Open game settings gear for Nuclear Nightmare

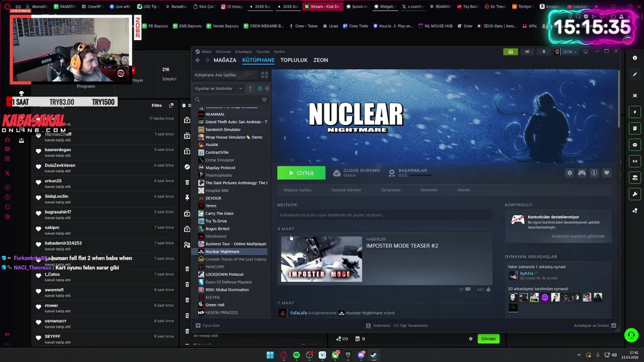click(570, 173)
